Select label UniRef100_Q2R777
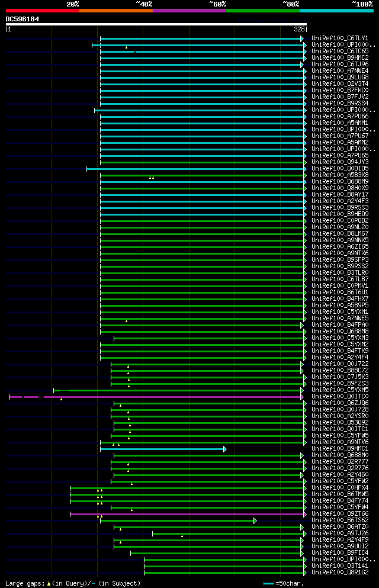 click(x=340, y=462)
